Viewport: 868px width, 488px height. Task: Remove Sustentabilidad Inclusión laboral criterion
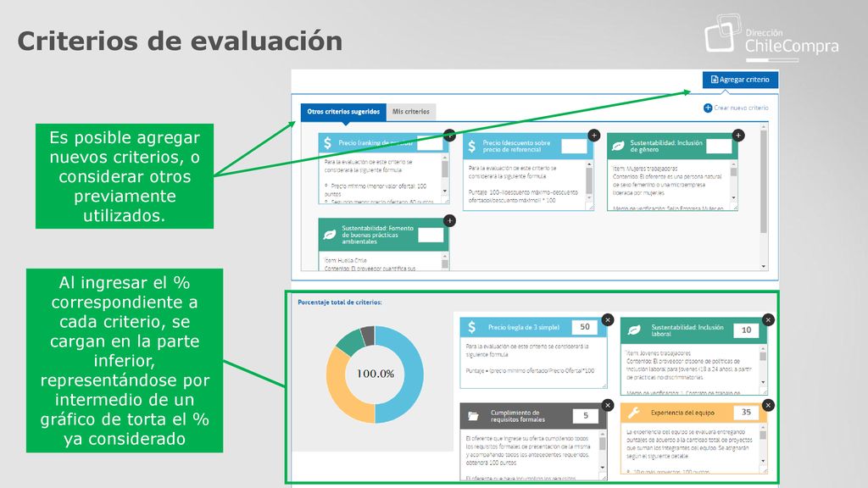pyautogui.click(x=768, y=319)
